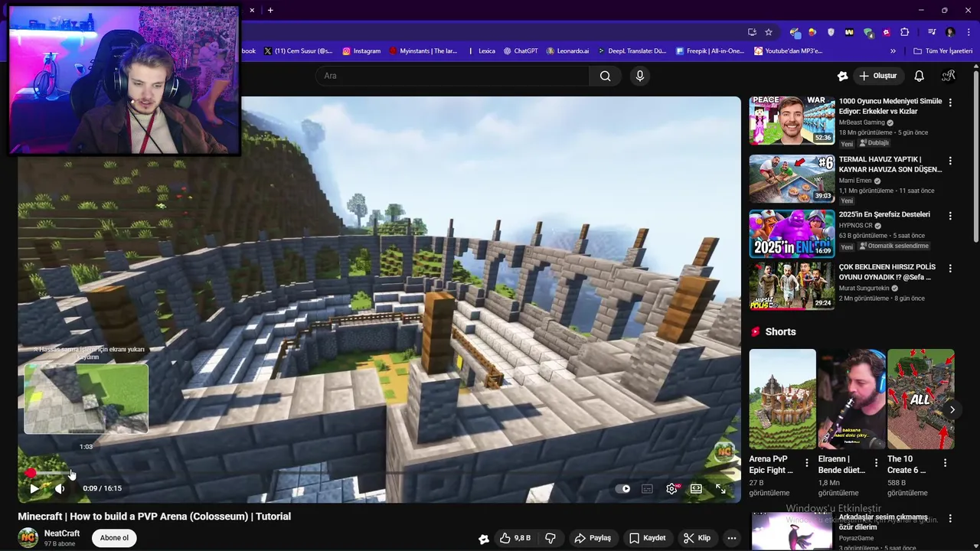Screen dimensions: 980x551
Task: Click the Oluştur create button
Action: click(x=877, y=76)
